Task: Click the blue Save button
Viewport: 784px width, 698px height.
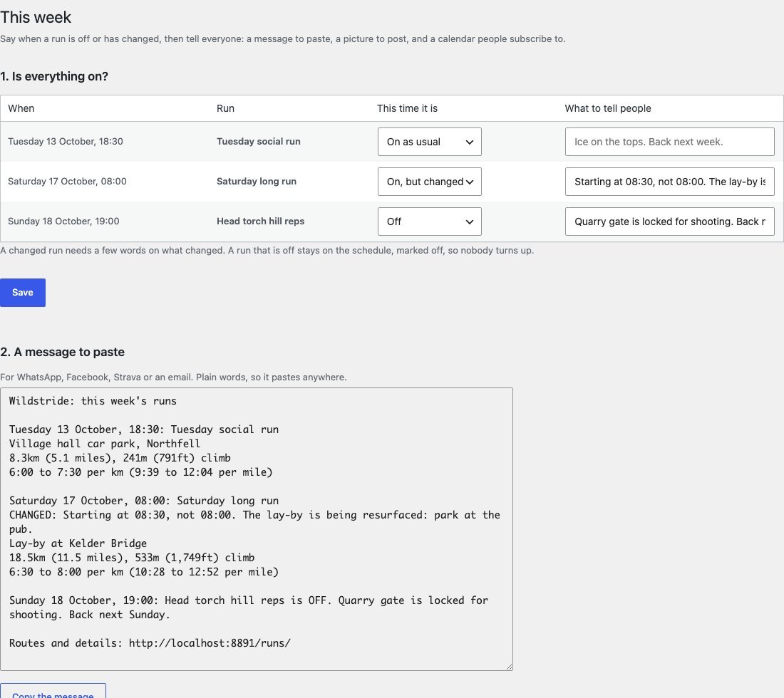Action: coord(23,292)
